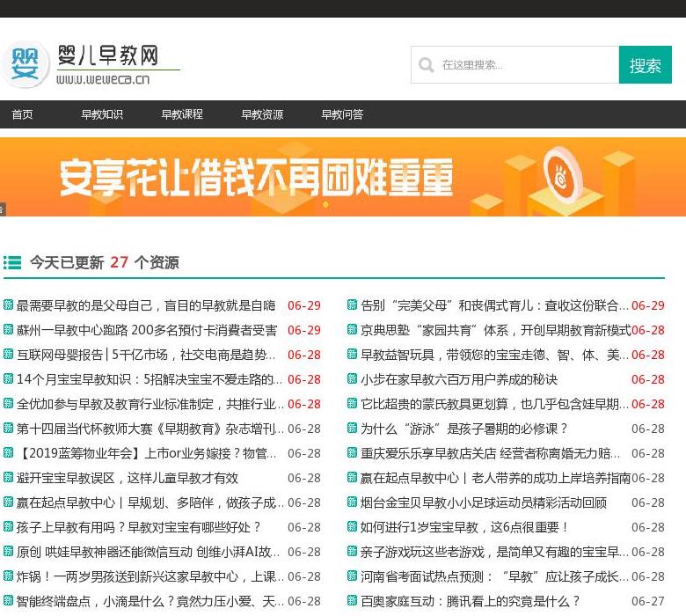This screenshot has width=686, height=616.
Task: Click the 新 badge beside 京典思塾
Action: click(352, 329)
